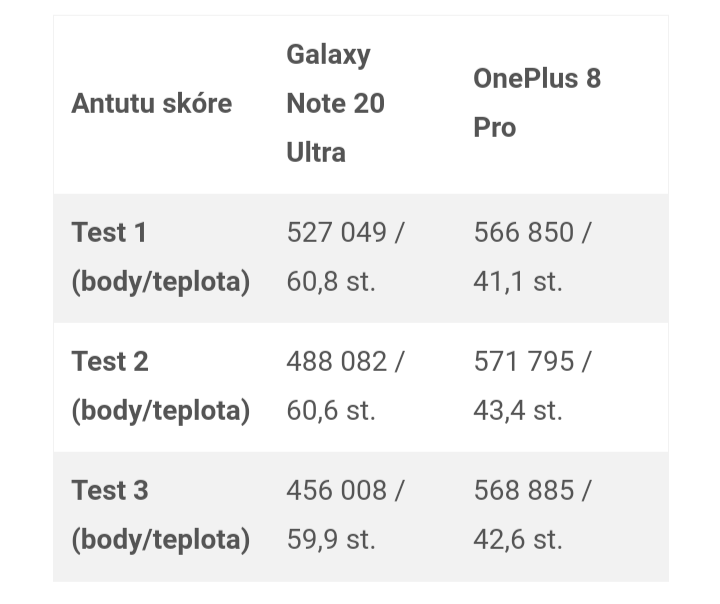
Task: Click the Antutu skóre header cell
Action: [x=152, y=103]
